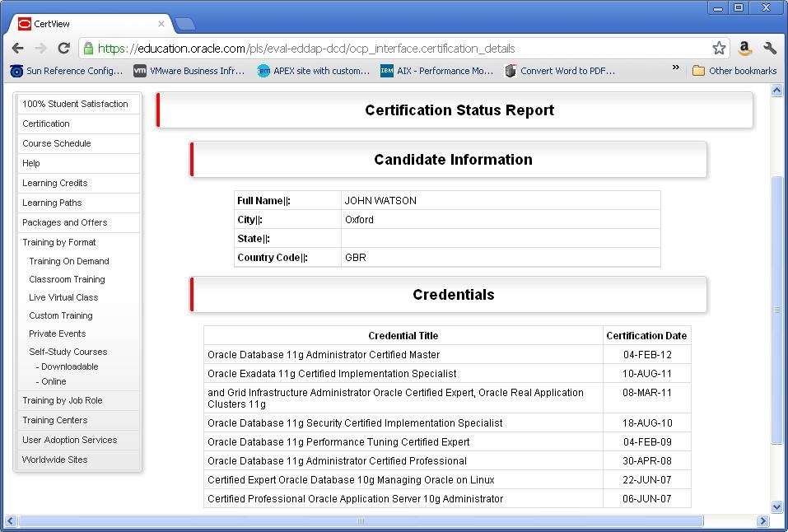788x532 pixels.
Task: Open 100% Student Satisfaction menu item
Action: coord(78,104)
